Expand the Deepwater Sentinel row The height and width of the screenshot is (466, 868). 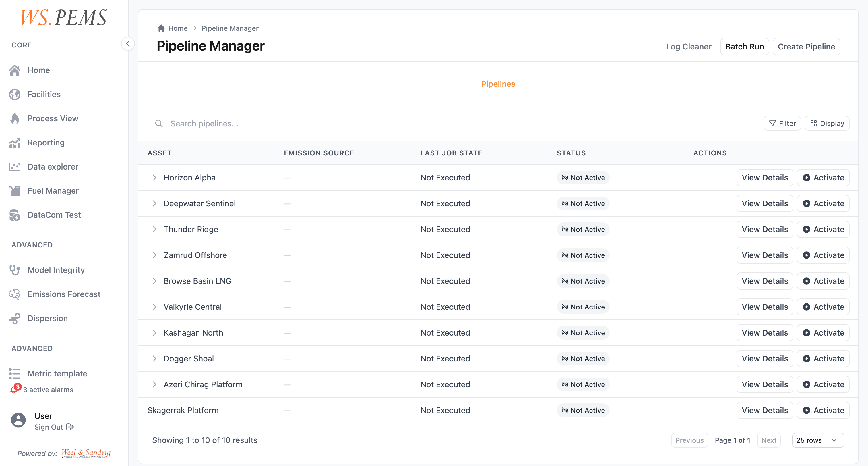click(x=154, y=204)
